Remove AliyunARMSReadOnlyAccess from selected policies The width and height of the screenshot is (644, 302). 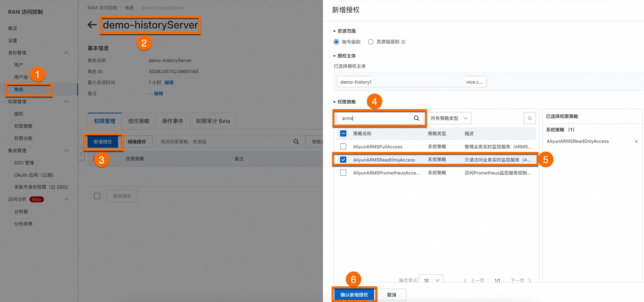coord(636,141)
